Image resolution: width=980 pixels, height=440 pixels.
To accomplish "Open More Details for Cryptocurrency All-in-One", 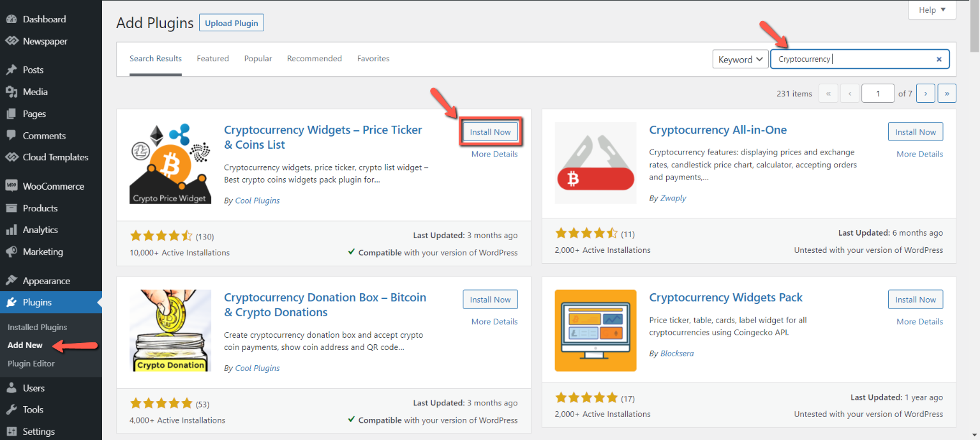I will coord(919,154).
